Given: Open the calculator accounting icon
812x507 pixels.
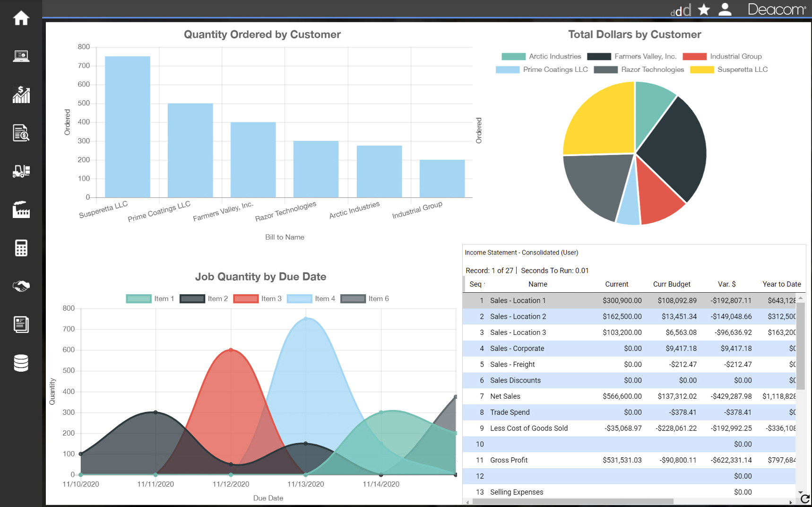Looking at the screenshot, I should pyautogui.click(x=21, y=248).
